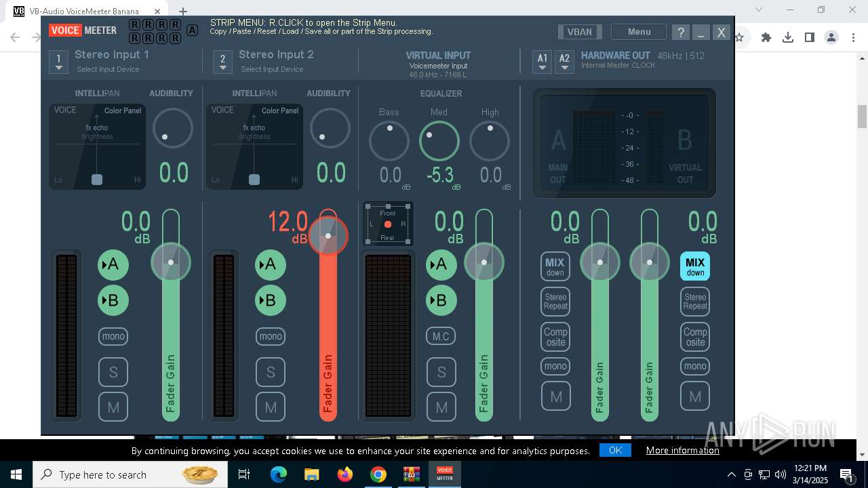Click the cassette recorder A icon
This screenshot has height=488, width=868.
point(192,30)
